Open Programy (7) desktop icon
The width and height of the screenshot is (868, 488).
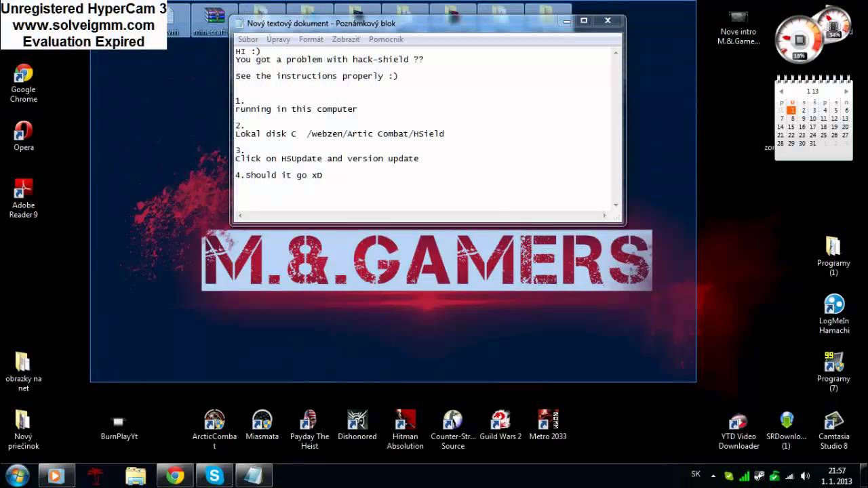point(833,371)
